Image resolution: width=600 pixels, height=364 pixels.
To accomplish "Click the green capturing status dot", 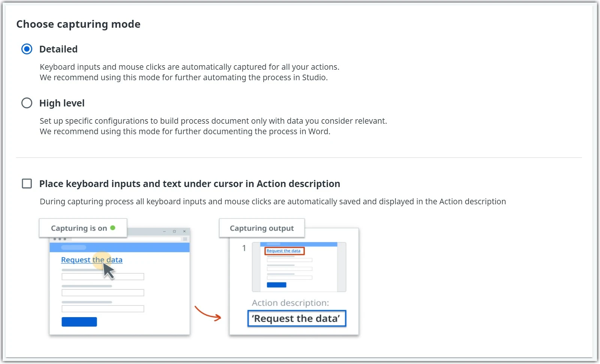I will point(113,228).
